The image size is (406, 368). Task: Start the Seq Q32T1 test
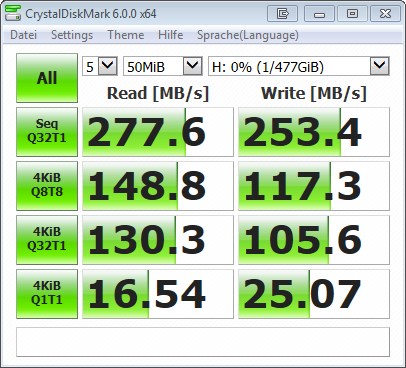(47, 132)
